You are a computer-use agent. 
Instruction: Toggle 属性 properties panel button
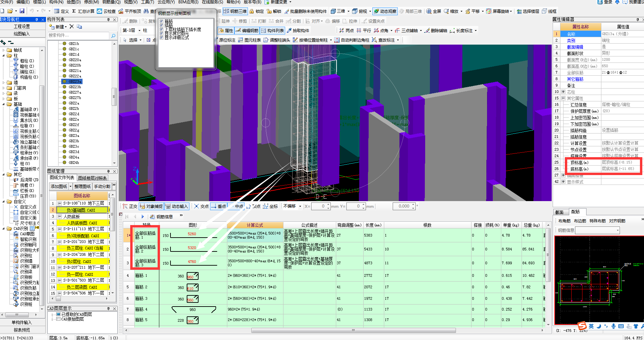click(x=226, y=30)
